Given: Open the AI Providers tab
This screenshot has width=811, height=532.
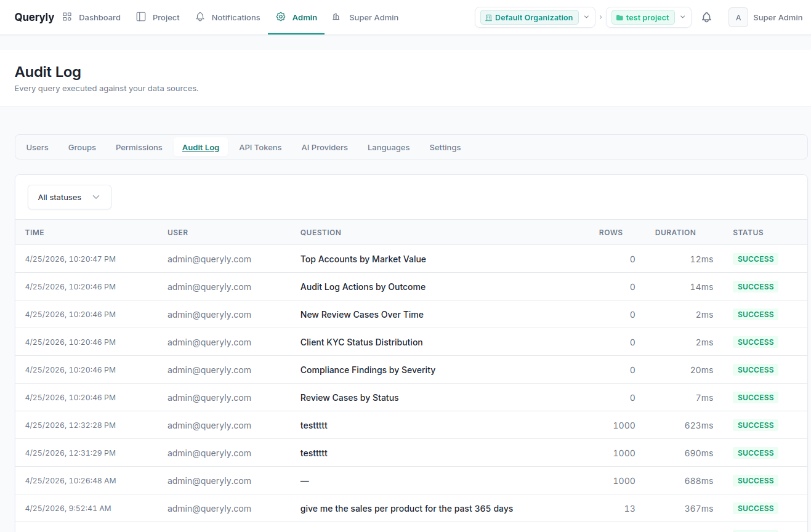Looking at the screenshot, I should tap(325, 147).
